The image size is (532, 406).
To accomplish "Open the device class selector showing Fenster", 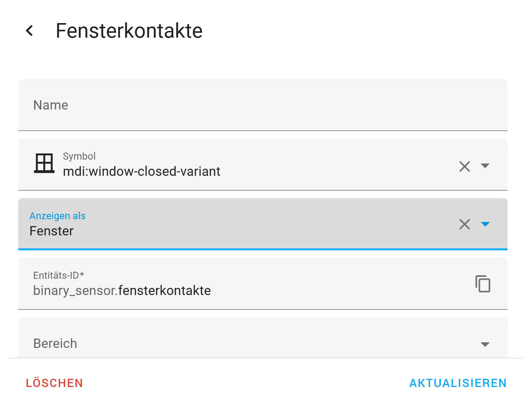I will tap(485, 224).
